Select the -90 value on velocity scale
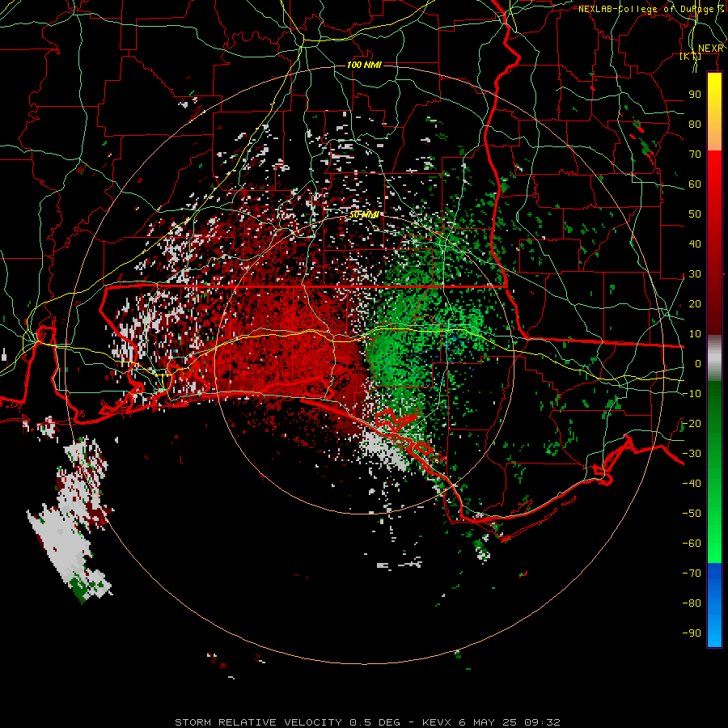 tap(692, 633)
